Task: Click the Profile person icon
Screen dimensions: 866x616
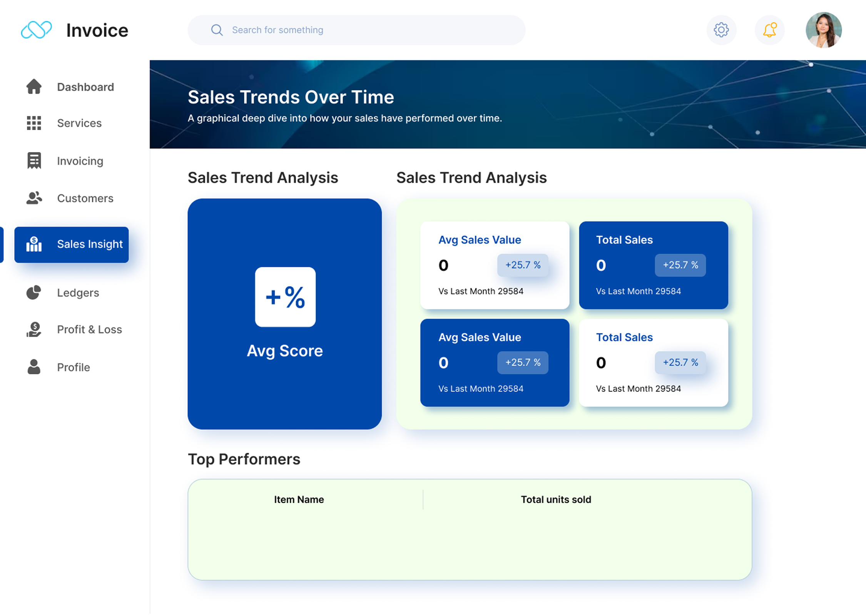Action: [34, 367]
